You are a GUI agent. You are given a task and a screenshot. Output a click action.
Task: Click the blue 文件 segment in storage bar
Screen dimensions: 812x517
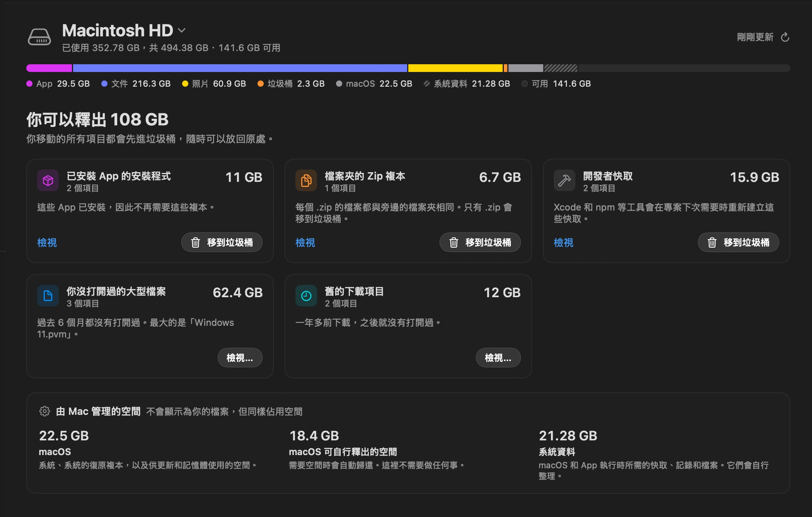click(x=240, y=68)
